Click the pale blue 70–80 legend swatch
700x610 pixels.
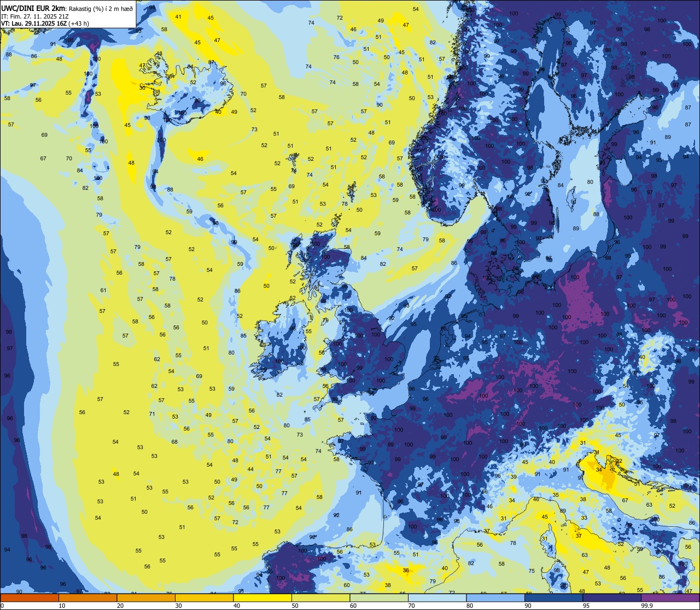pos(437,597)
